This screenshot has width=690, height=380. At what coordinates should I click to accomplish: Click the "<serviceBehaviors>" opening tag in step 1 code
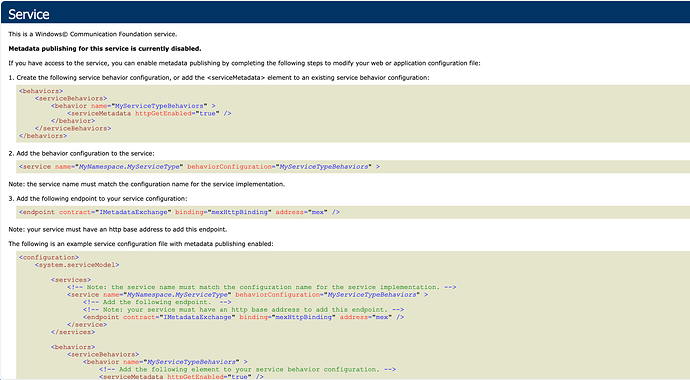71,99
